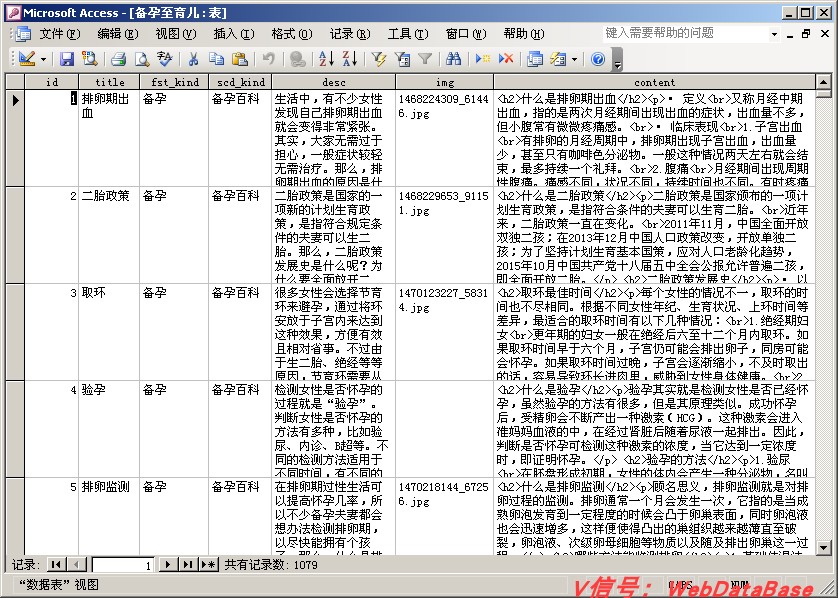Click the 验孕 title cell
The height and width of the screenshot is (598, 838).
point(110,429)
